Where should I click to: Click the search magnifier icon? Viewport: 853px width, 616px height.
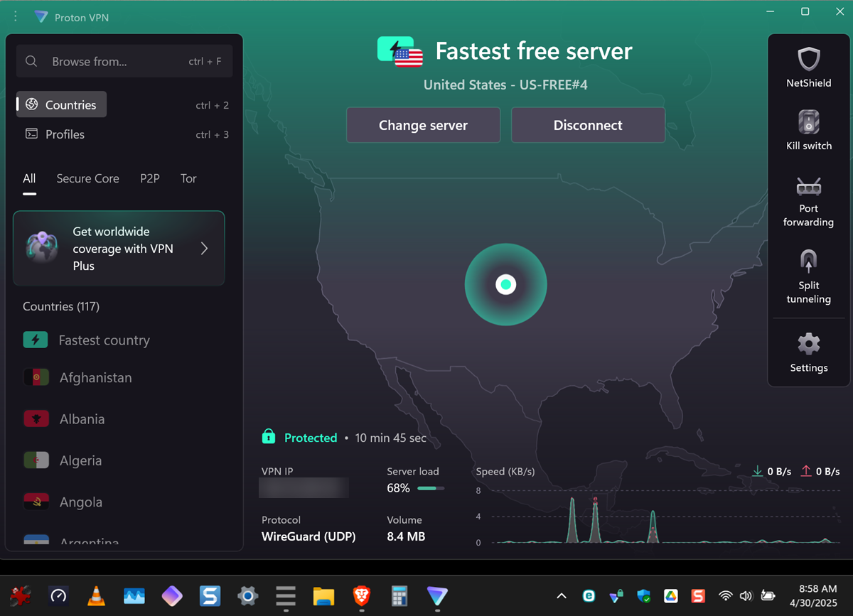point(31,62)
